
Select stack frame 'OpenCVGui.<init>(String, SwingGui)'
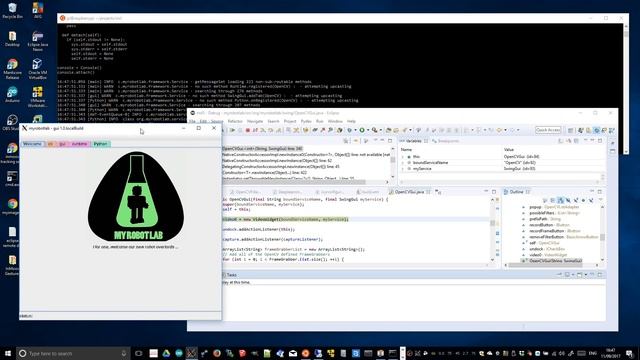point(262,149)
